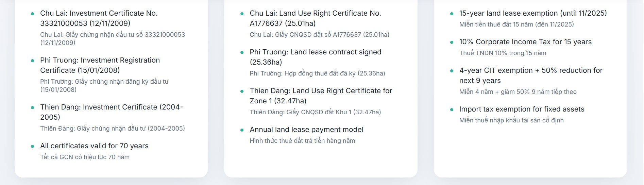Select the Phi Truong land lease contract entry

pos(315,57)
